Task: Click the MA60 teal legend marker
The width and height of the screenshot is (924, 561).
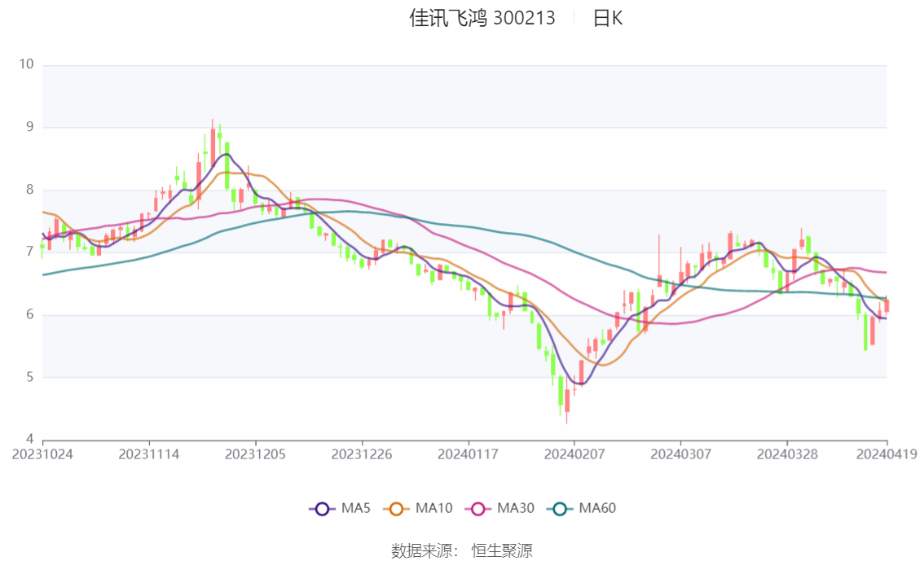Action: pos(560,509)
